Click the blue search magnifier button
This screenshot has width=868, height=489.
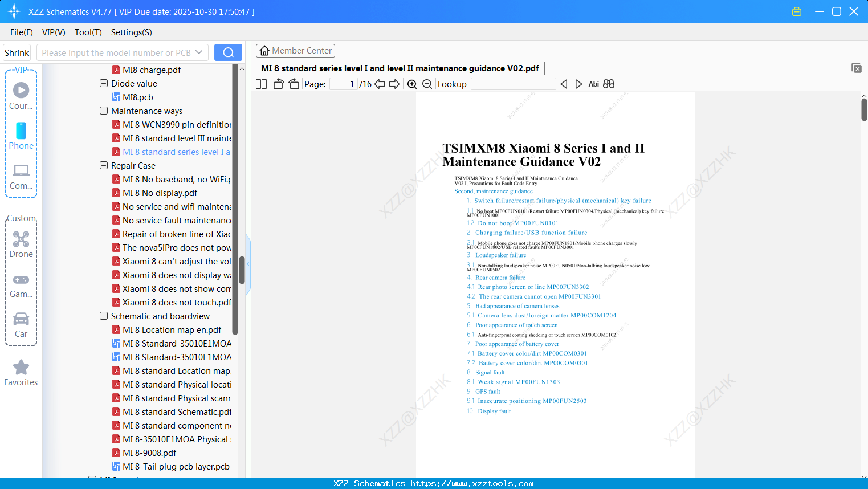point(228,52)
